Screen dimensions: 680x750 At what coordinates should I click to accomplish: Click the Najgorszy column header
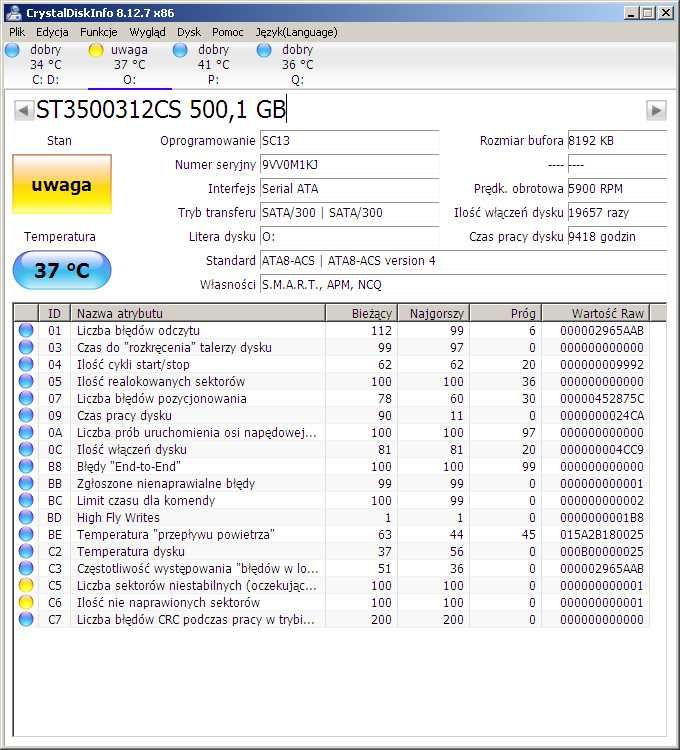434,313
